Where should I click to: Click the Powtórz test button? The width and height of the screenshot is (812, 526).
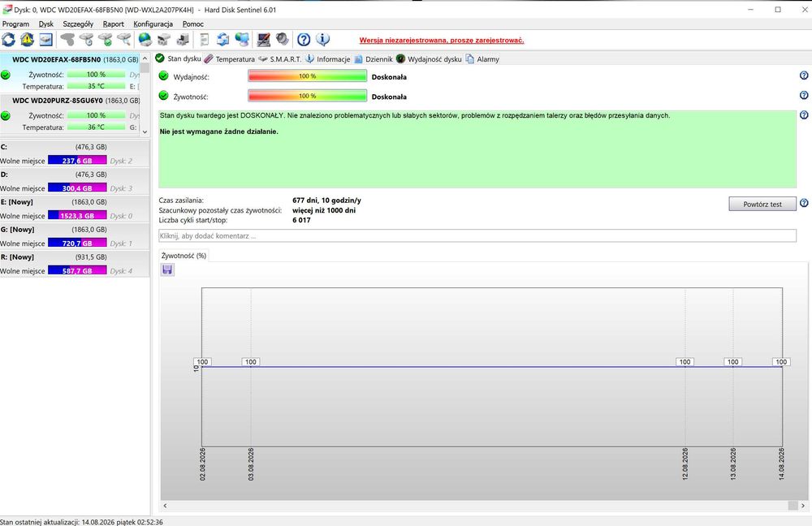pos(762,204)
